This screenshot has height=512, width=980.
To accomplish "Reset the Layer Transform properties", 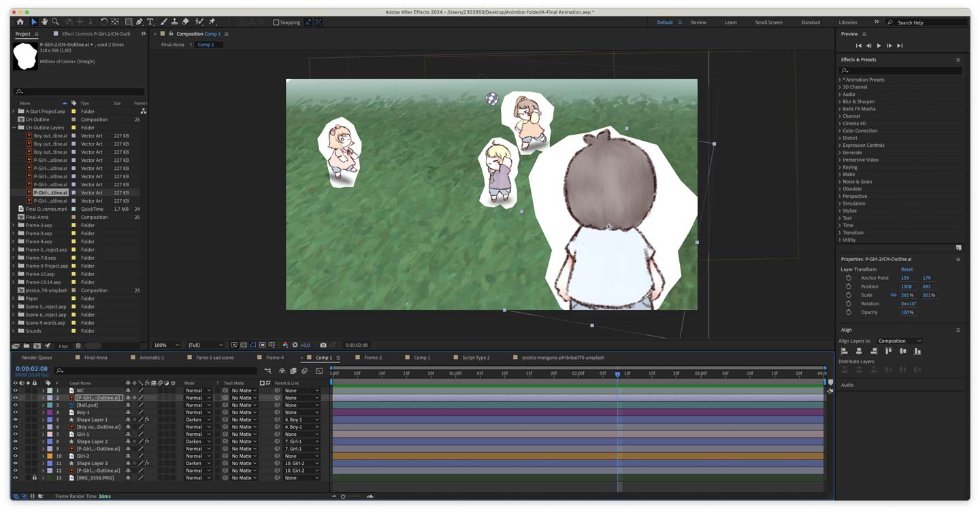I will point(906,270).
